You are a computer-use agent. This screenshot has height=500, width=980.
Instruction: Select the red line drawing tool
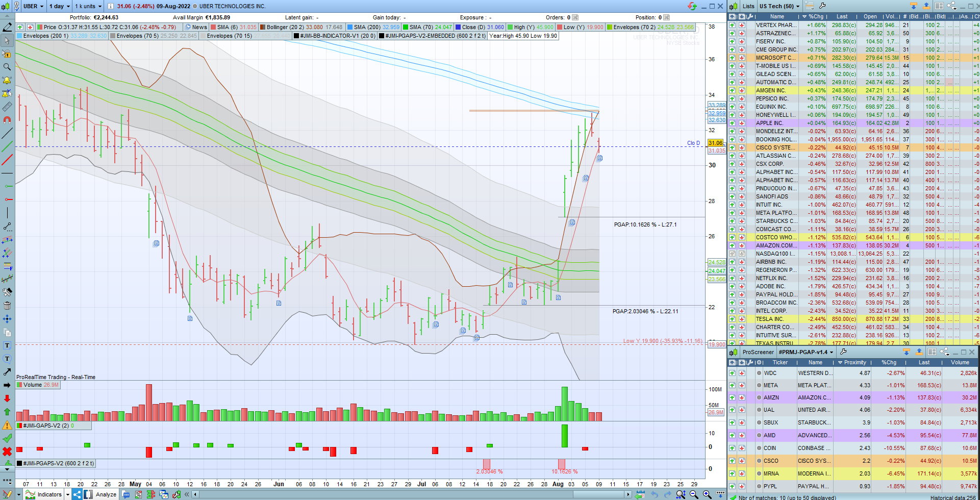[x=7, y=160]
